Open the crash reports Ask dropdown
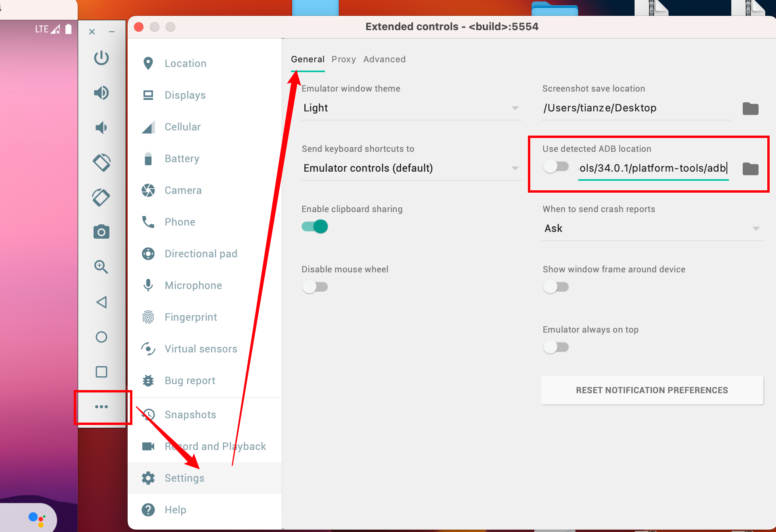Image resolution: width=776 pixels, height=532 pixels. pos(652,229)
